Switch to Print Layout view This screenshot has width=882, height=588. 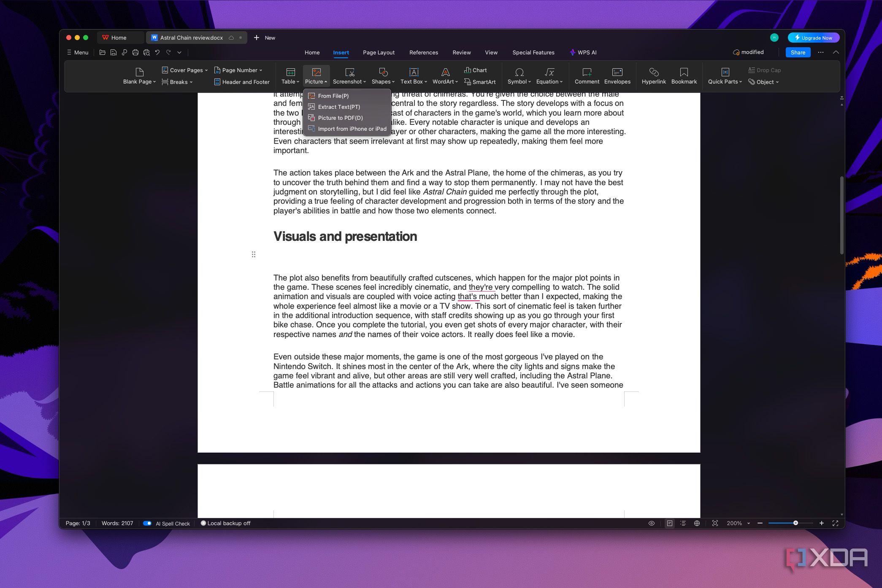point(669,523)
